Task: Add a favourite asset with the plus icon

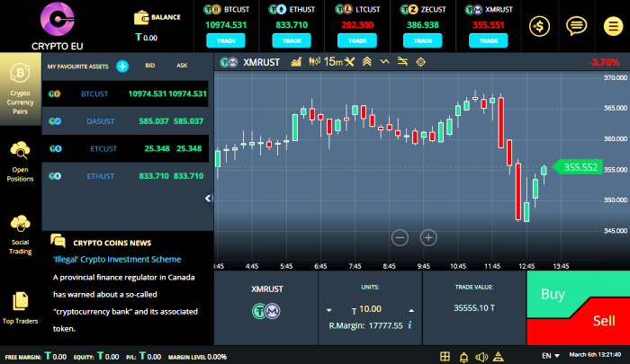Action: [x=122, y=66]
